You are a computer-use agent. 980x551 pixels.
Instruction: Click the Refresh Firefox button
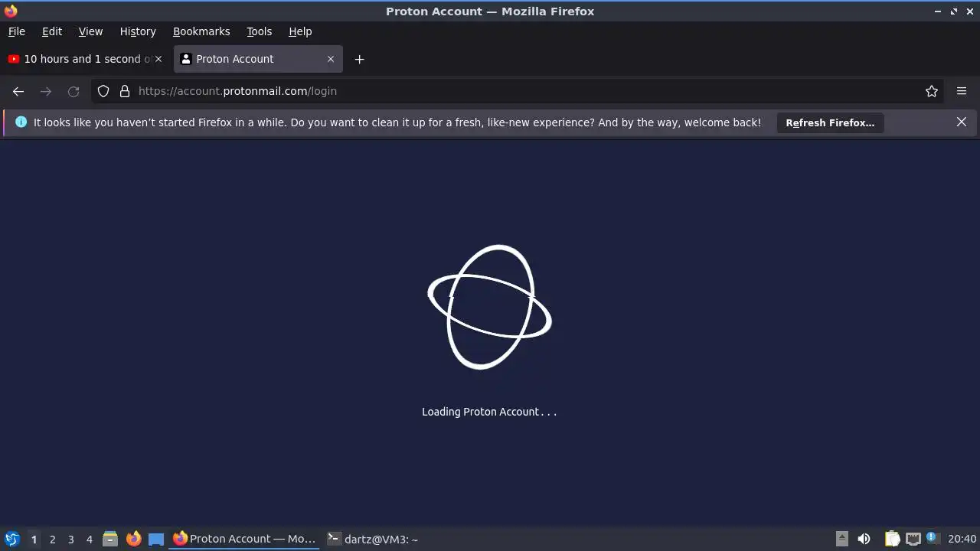coord(830,122)
